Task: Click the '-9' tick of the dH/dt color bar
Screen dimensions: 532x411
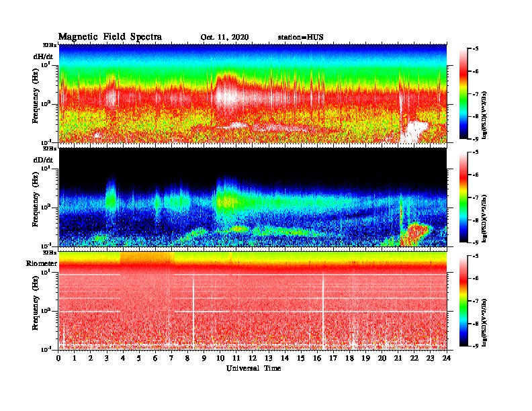Action: [x=476, y=139]
